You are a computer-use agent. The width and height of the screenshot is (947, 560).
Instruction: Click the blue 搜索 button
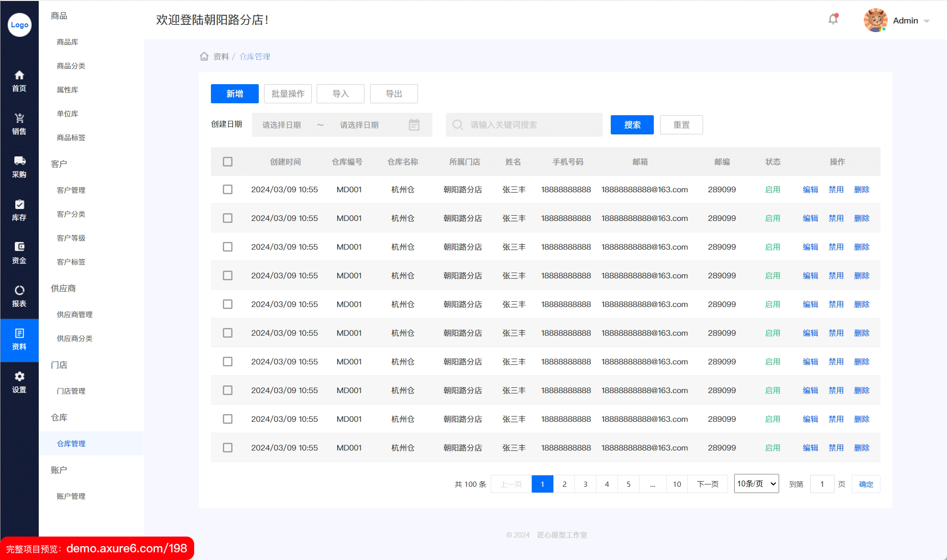point(632,125)
